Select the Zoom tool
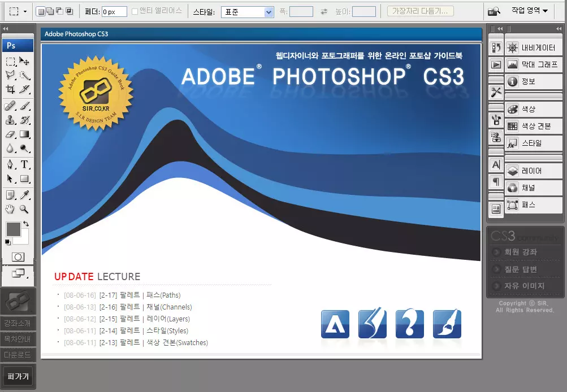567x392 pixels. [x=24, y=209]
